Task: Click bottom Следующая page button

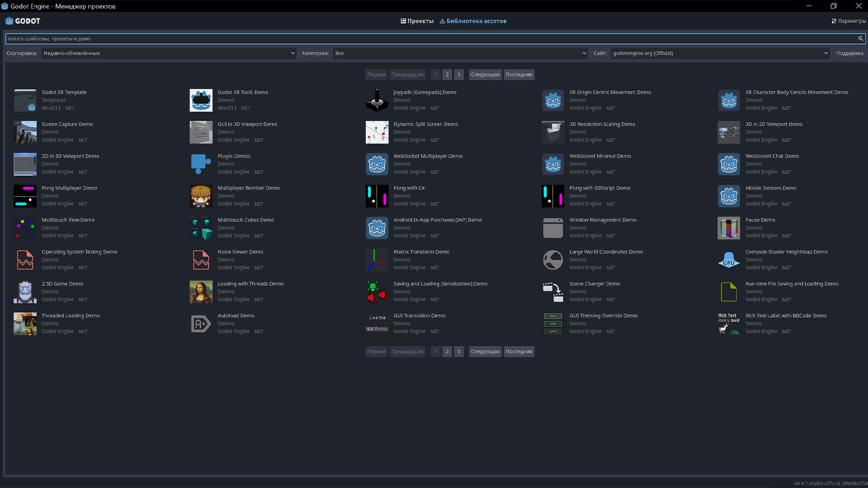Action: (485, 352)
